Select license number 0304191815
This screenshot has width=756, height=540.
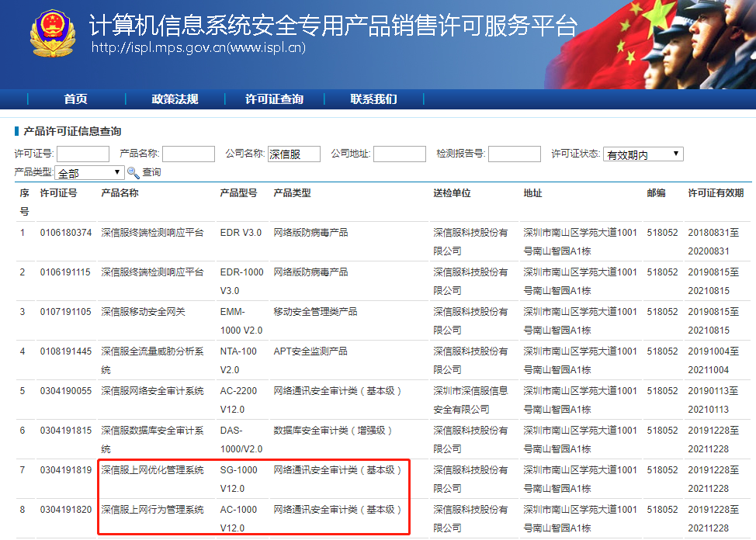65,430
